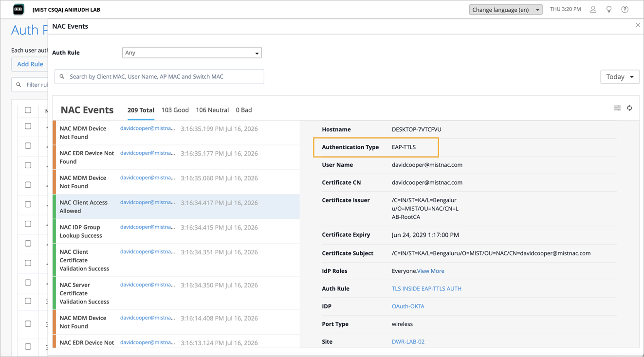Toggle the select-all rules header checkbox
The image size is (644, 357).
[x=28, y=110]
